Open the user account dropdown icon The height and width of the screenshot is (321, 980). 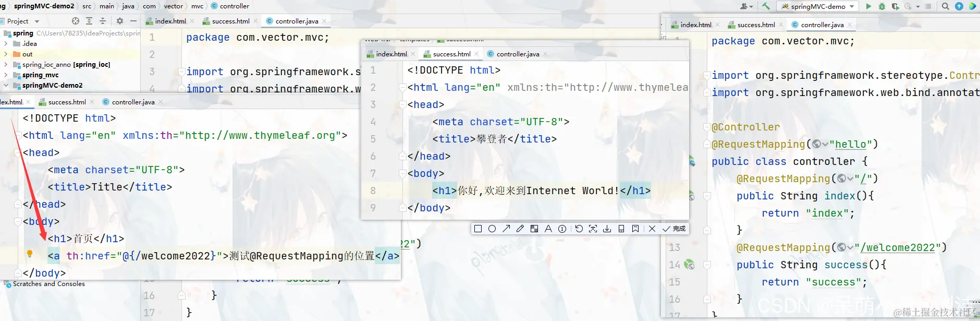[x=746, y=6]
